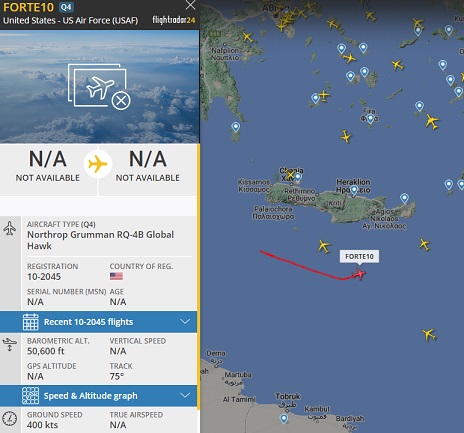The height and width of the screenshot is (433, 464).
Task: Click the Q4 aircraft type badge
Action: point(66,7)
